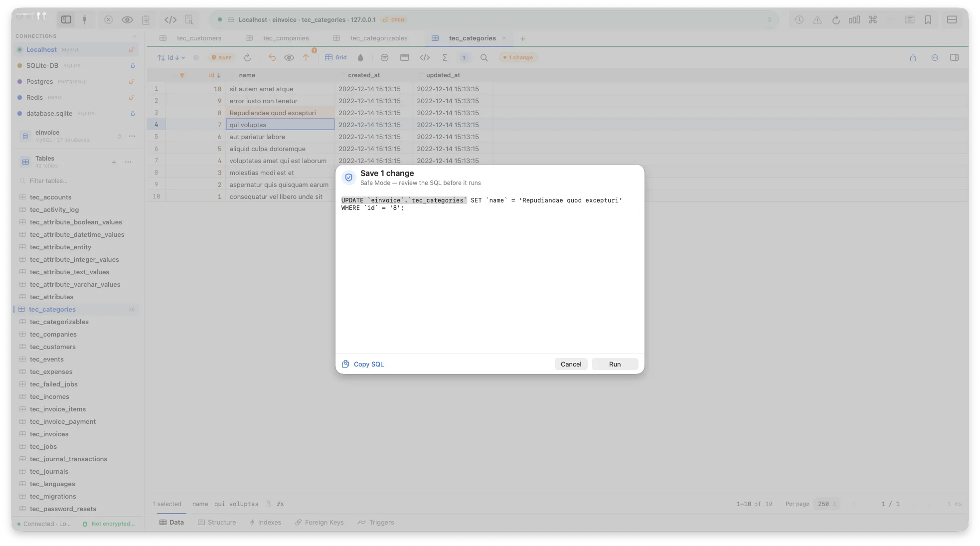
Task: Toggle the left sidebar panel icon
Action: (66, 19)
